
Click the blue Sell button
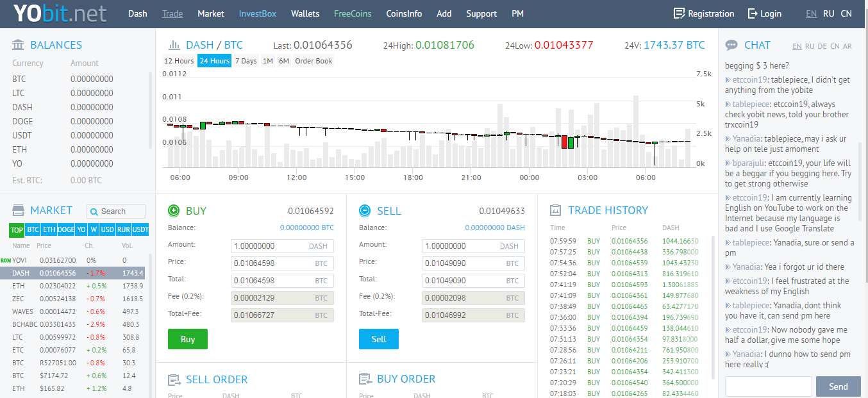[x=379, y=339]
